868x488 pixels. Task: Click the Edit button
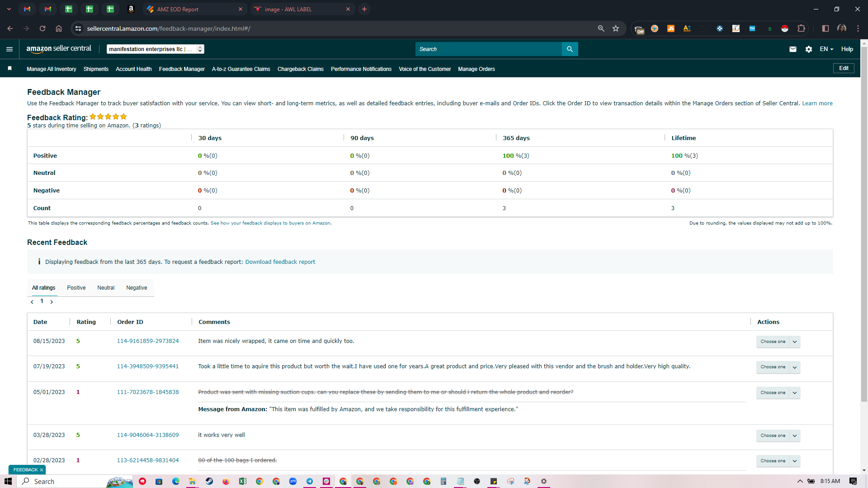coord(844,68)
